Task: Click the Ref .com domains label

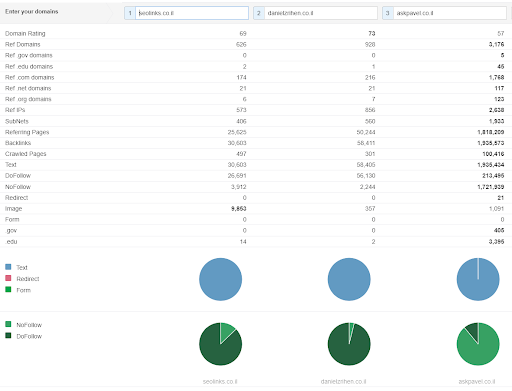Action: pyautogui.click(x=30, y=77)
